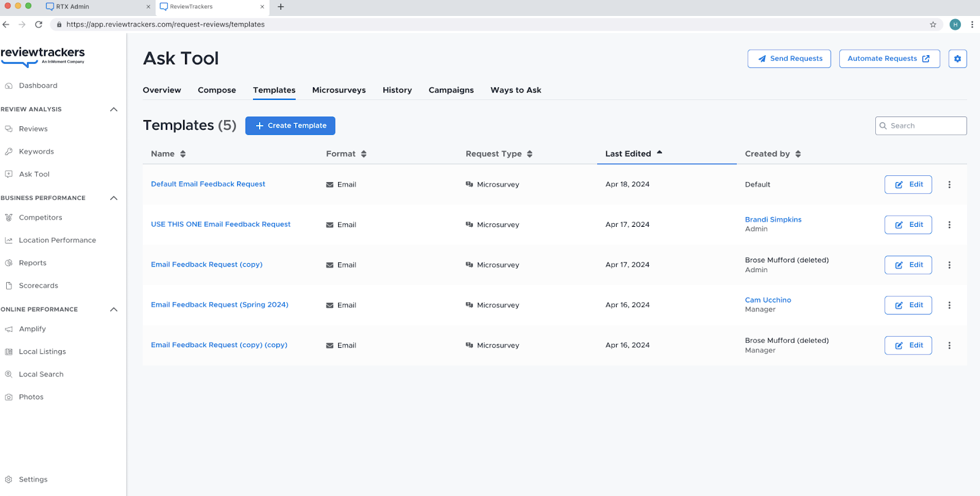The image size is (980, 496).
Task: Click the Create Template button
Action: (x=290, y=126)
